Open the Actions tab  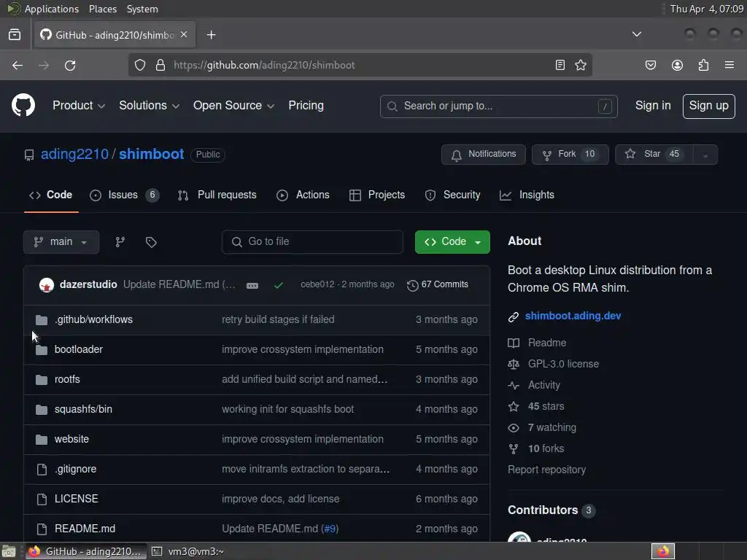[x=303, y=195]
